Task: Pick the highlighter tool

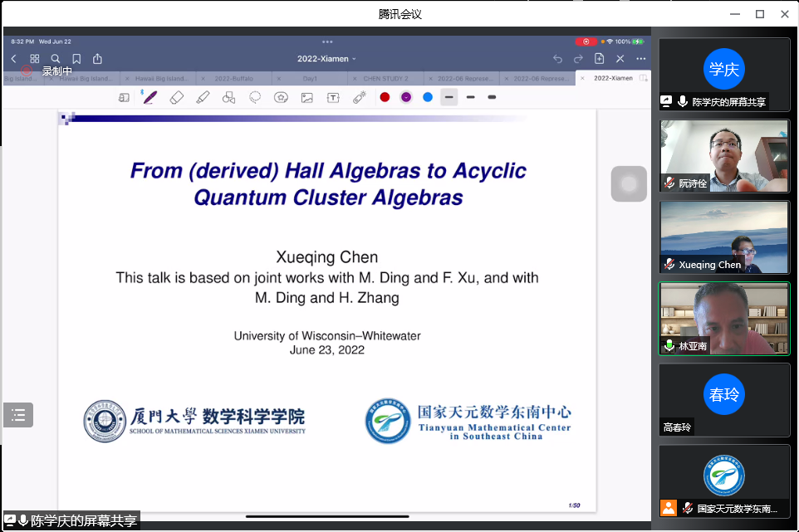Action: coord(203,97)
